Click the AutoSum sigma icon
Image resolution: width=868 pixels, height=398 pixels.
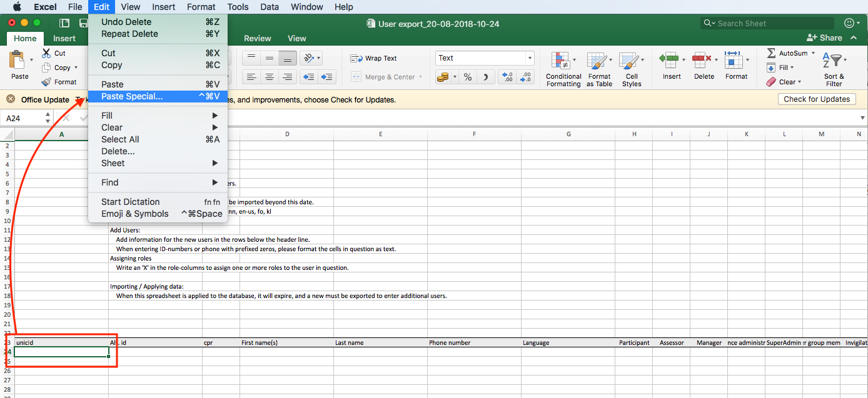click(771, 53)
